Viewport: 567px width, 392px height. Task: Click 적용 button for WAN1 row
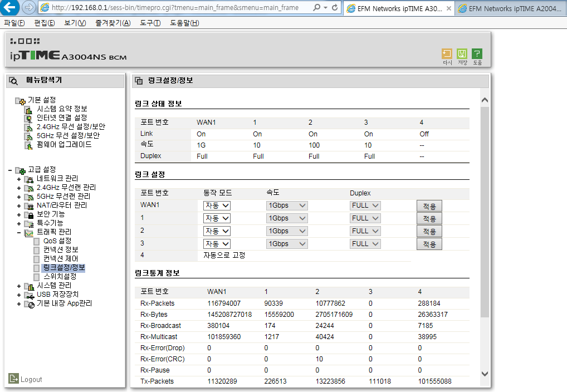[x=429, y=206]
